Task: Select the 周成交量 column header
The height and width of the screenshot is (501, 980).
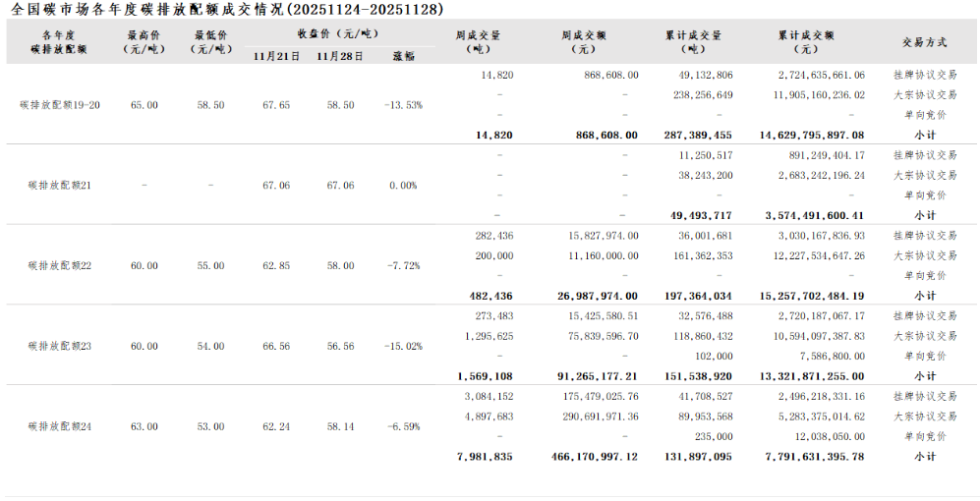Action: tap(478, 41)
